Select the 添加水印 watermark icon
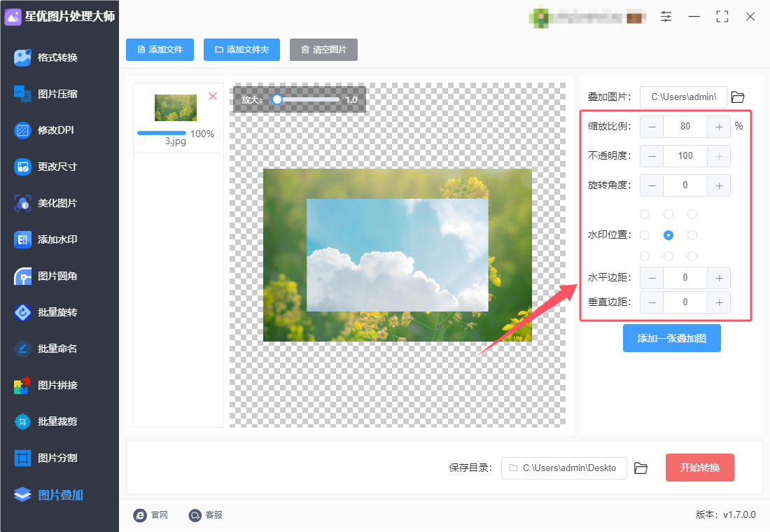 point(22,239)
